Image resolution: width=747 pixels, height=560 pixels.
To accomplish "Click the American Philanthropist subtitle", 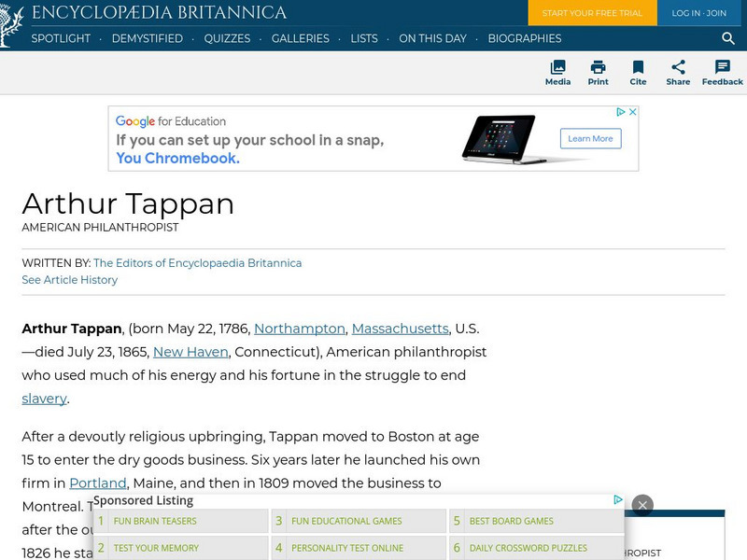I will pyautogui.click(x=100, y=228).
